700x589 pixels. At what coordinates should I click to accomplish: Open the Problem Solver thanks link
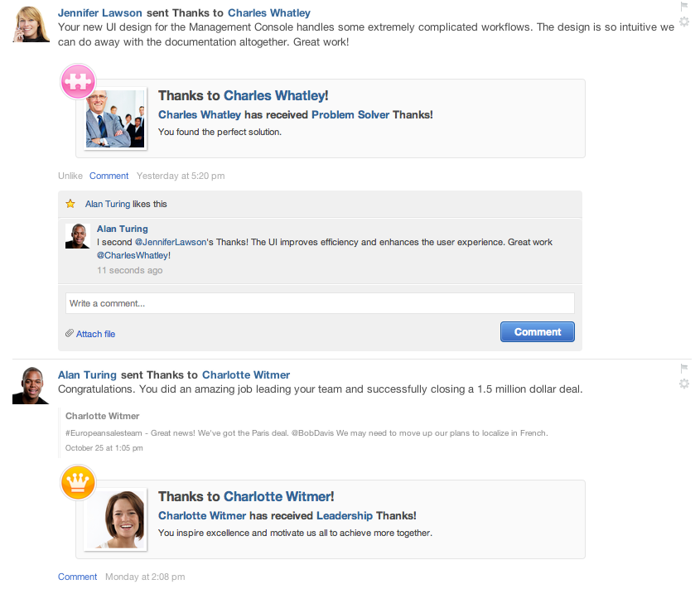click(350, 115)
